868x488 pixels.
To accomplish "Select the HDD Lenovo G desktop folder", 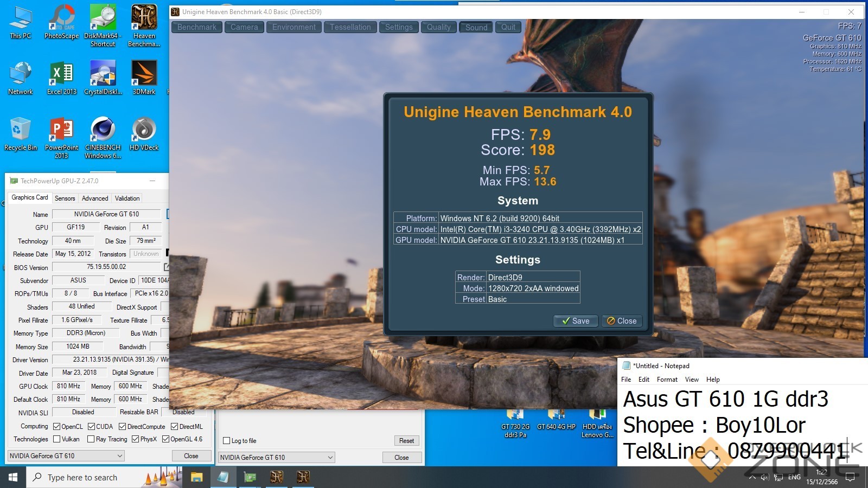I will click(597, 424).
